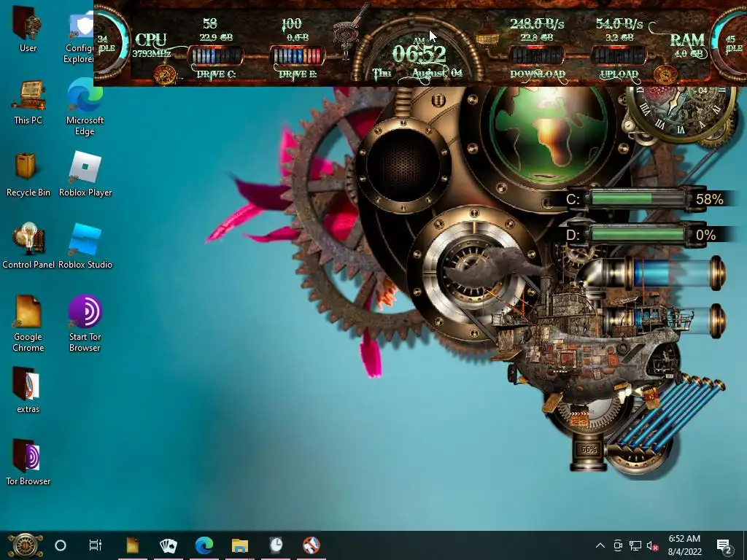747x560 pixels.
Task: Click the RAM idle gauge at the right edge
Action: tap(729, 44)
